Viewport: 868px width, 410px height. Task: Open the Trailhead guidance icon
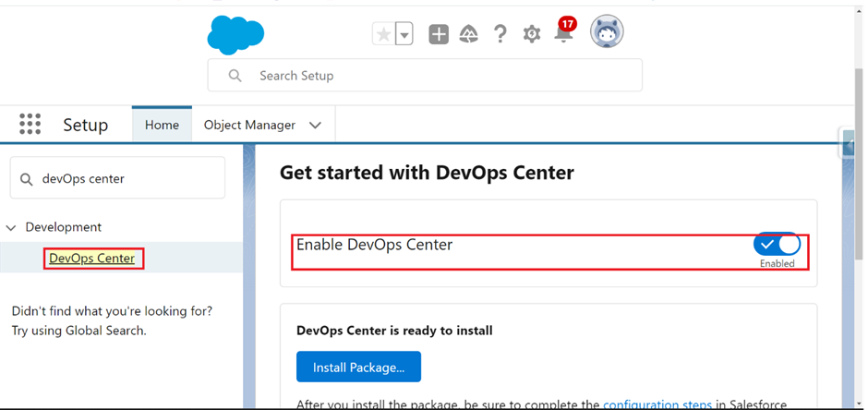click(469, 35)
